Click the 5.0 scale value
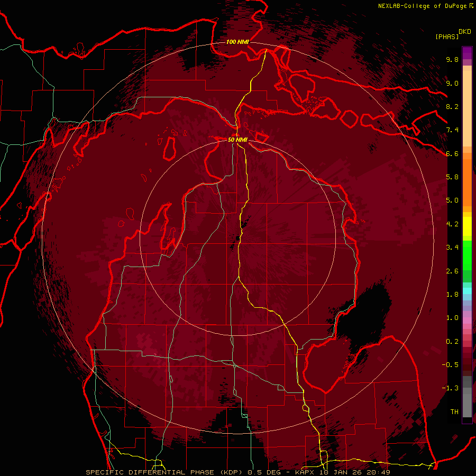The height and width of the screenshot is (476, 476). tap(452, 200)
